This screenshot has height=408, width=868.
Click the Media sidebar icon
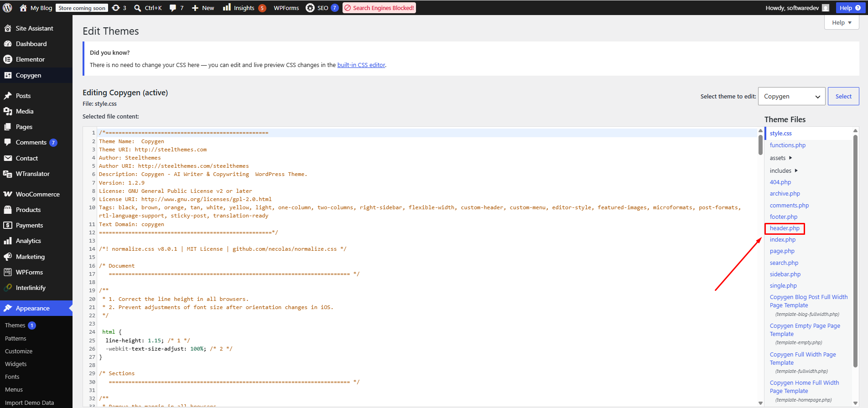point(8,111)
